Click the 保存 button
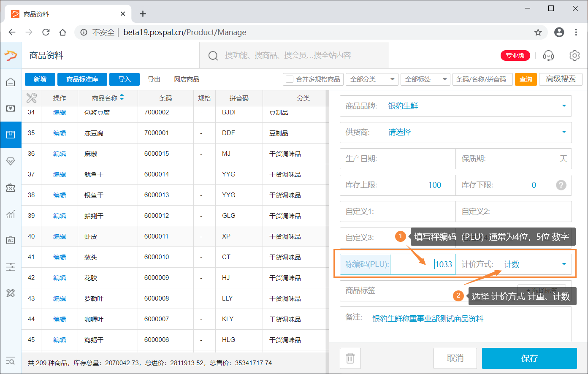This screenshot has height=374, width=588. (x=529, y=358)
